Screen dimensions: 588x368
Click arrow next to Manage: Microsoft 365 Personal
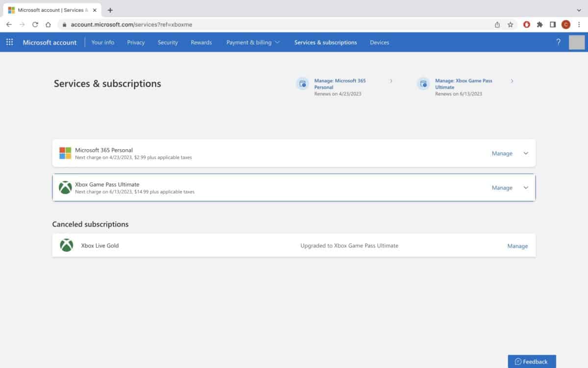[391, 81]
